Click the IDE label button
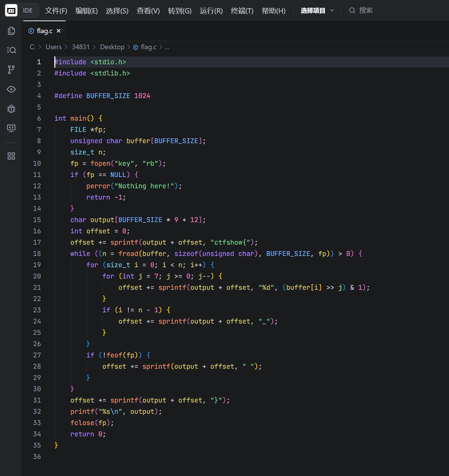 tap(28, 11)
